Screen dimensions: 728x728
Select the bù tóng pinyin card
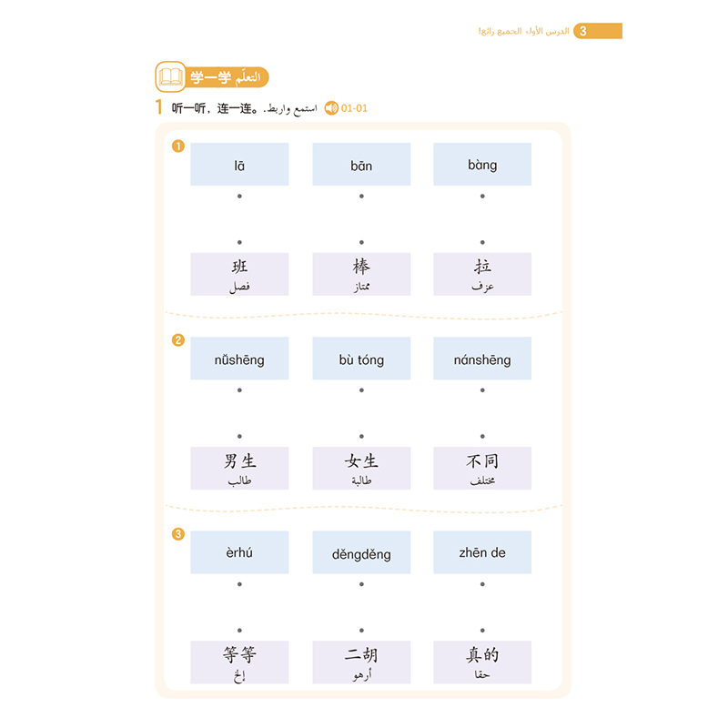[361, 359]
